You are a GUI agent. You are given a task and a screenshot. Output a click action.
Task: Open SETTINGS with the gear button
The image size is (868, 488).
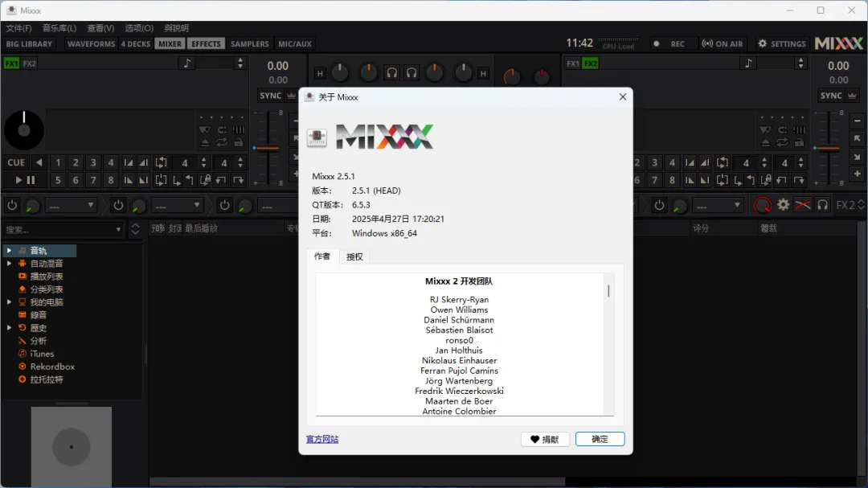[781, 43]
